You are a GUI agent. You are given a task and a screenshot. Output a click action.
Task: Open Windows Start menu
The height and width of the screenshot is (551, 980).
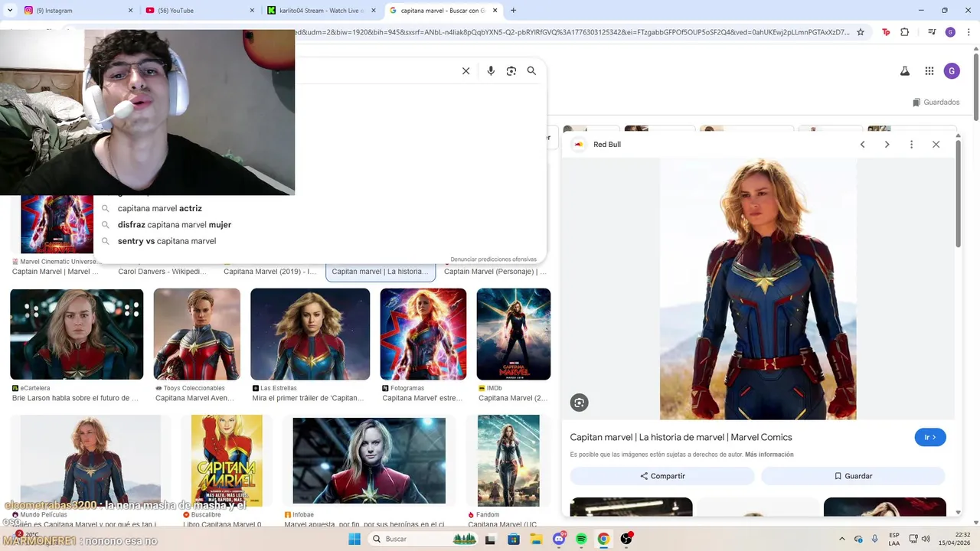pos(354,539)
